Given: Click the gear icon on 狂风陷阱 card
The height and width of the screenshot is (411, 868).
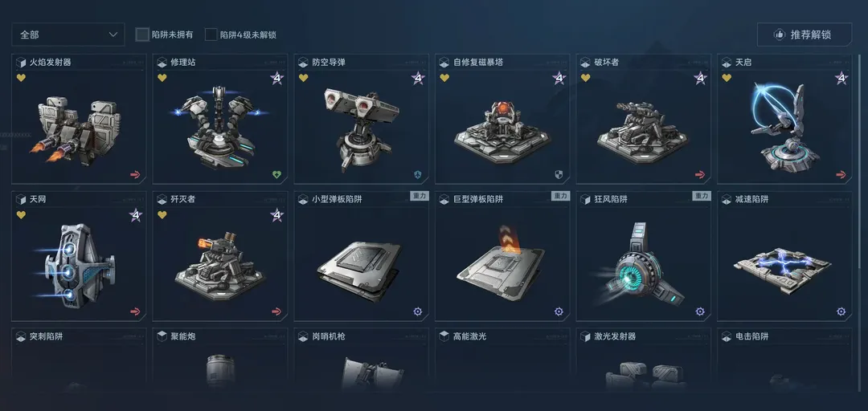Looking at the screenshot, I should click(x=700, y=311).
